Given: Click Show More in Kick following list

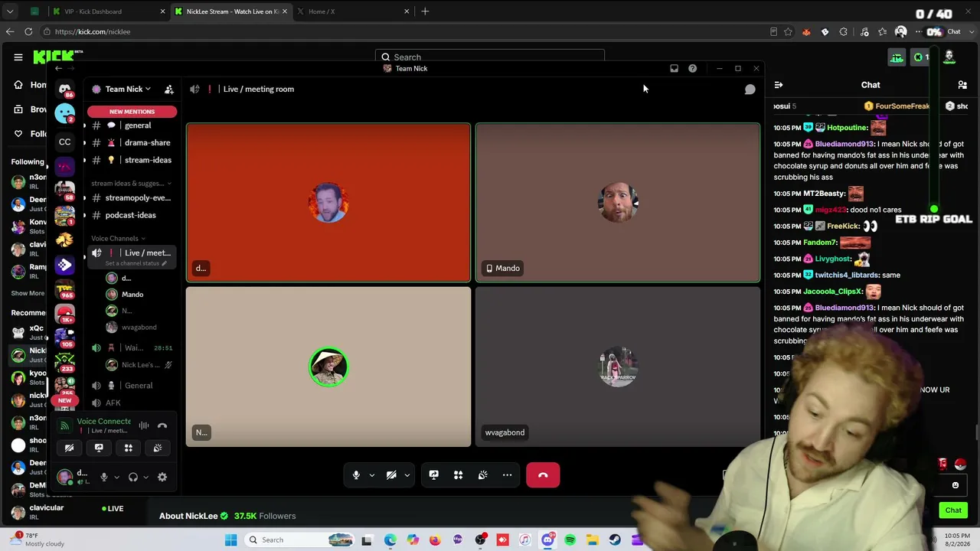Looking at the screenshot, I should pos(28,293).
